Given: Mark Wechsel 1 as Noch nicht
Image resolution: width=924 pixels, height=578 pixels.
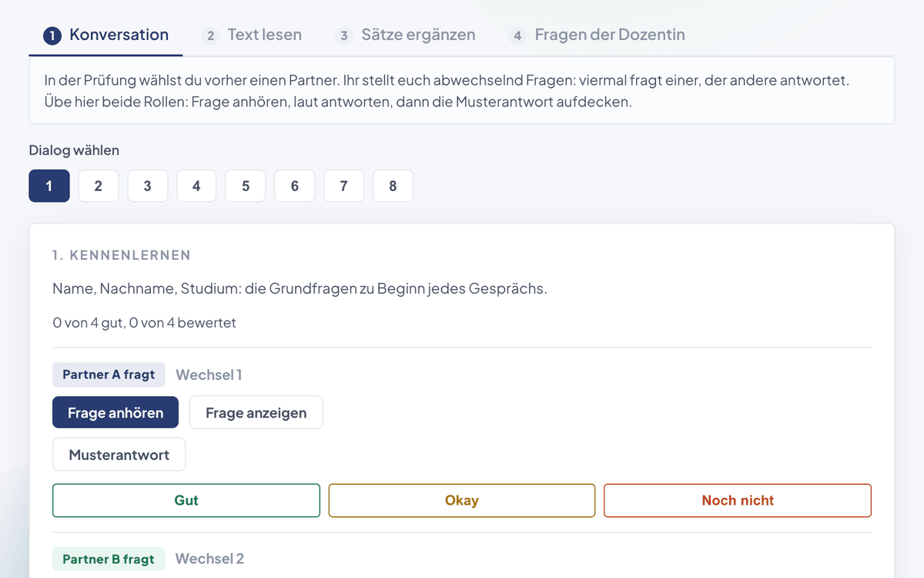Looking at the screenshot, I should 738,500.
